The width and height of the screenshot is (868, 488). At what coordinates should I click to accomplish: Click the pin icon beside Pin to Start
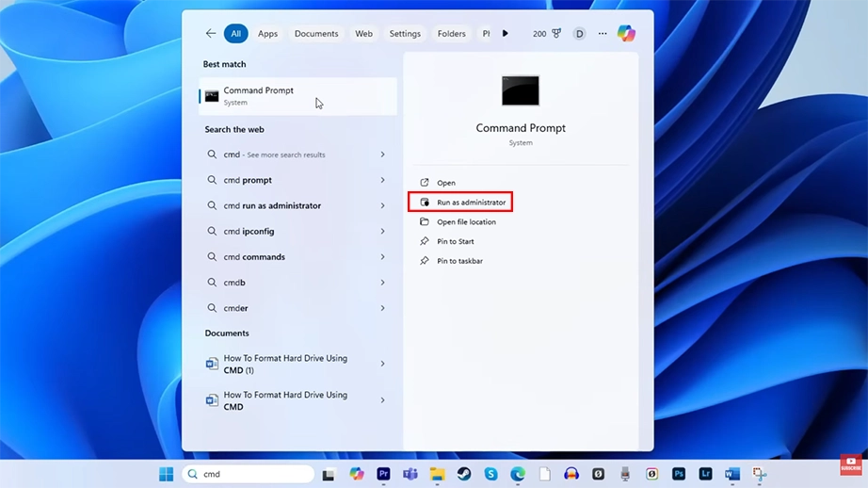point(425,241)
